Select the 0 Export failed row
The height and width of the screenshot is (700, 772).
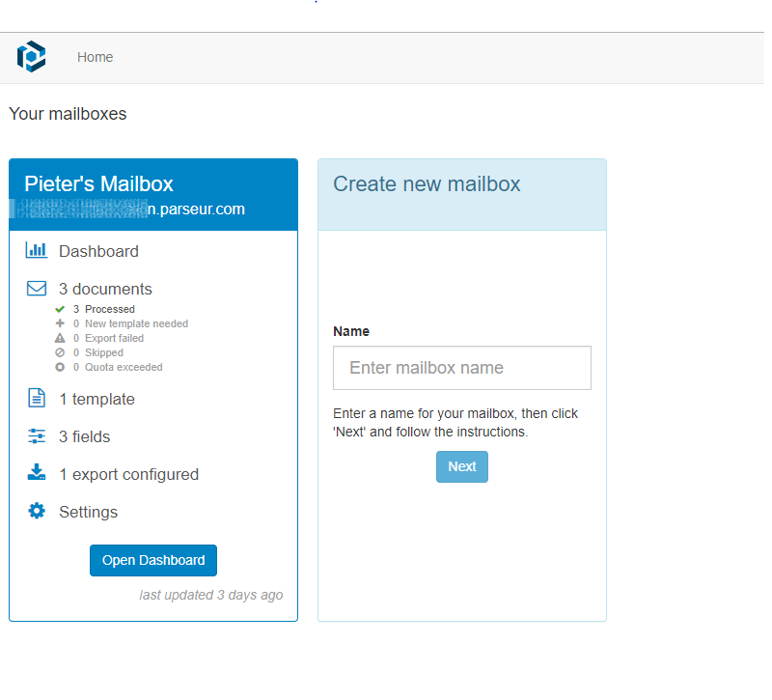(108, 339)
